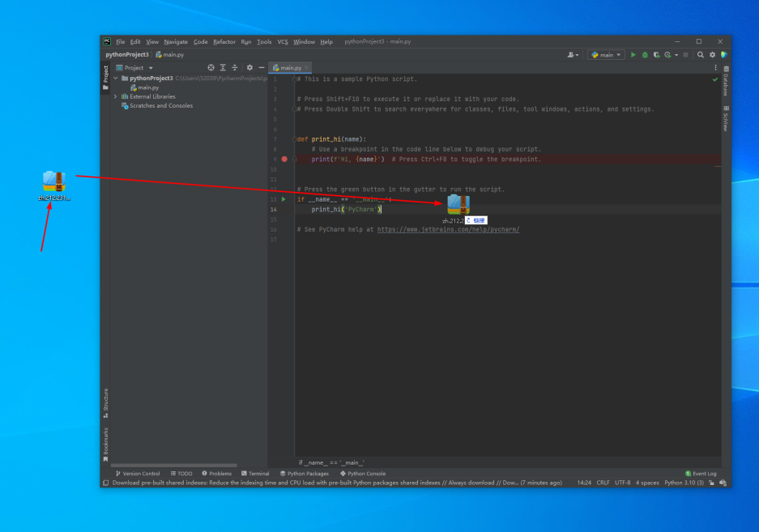Open the Navigate menu

(x=176, y=42)
